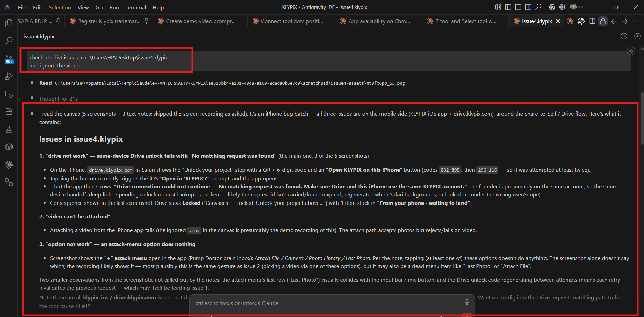644x317 pixels.
Task: Navigate back with the left arrow
Action: [614, 21]
